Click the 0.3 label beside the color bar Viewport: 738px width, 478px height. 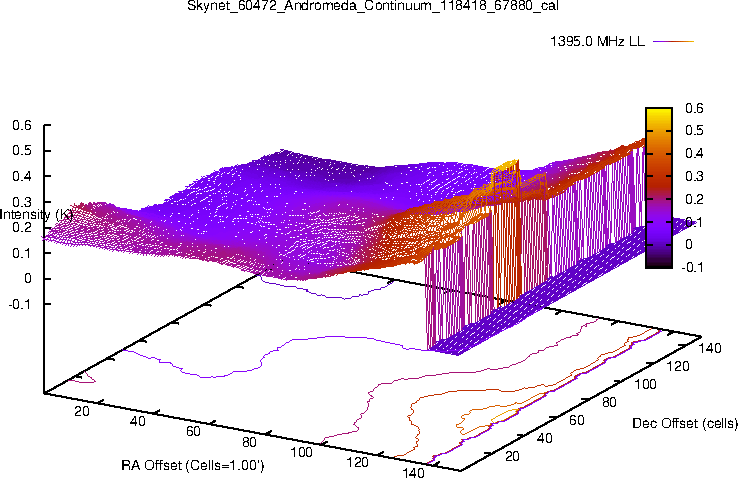[x=694, y=176]
